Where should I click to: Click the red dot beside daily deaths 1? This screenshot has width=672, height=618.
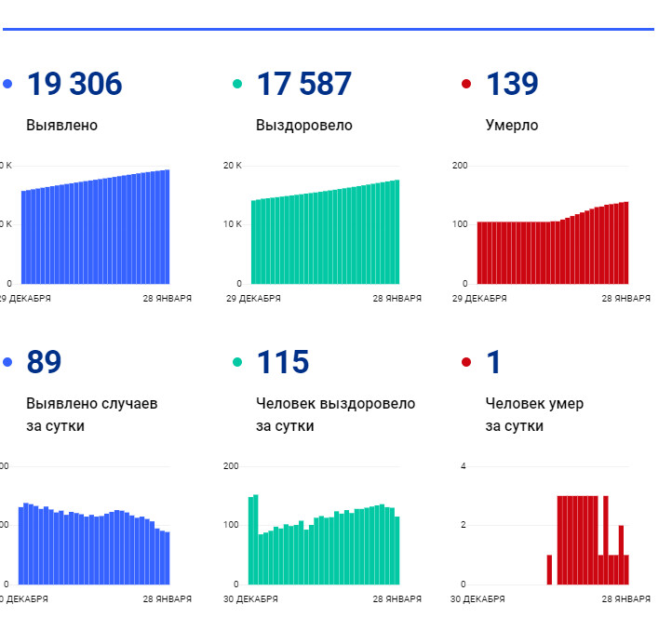[466, 363]
